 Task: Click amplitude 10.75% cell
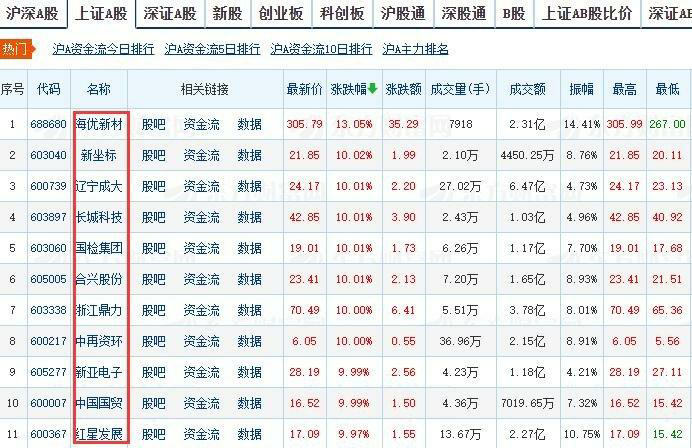point(582,434)
